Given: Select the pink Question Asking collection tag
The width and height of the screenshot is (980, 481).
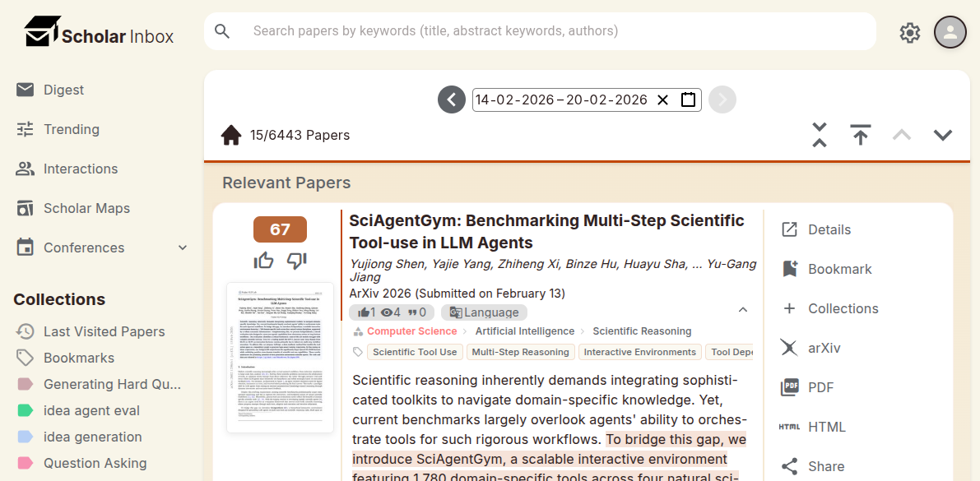Looking at the screenshot, I should 95,463.
